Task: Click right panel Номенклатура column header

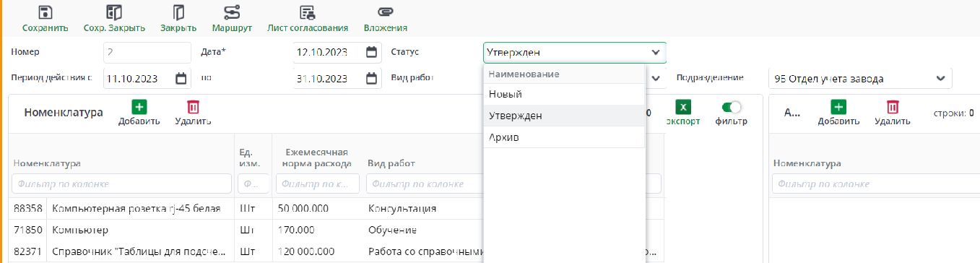Action: pos(807,163)
